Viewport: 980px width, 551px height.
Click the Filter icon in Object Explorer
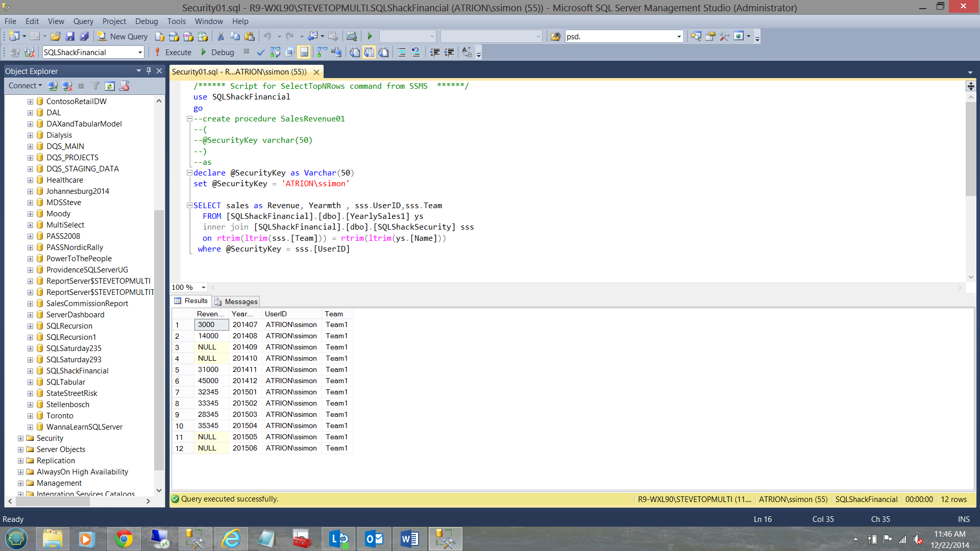point(95,86)
